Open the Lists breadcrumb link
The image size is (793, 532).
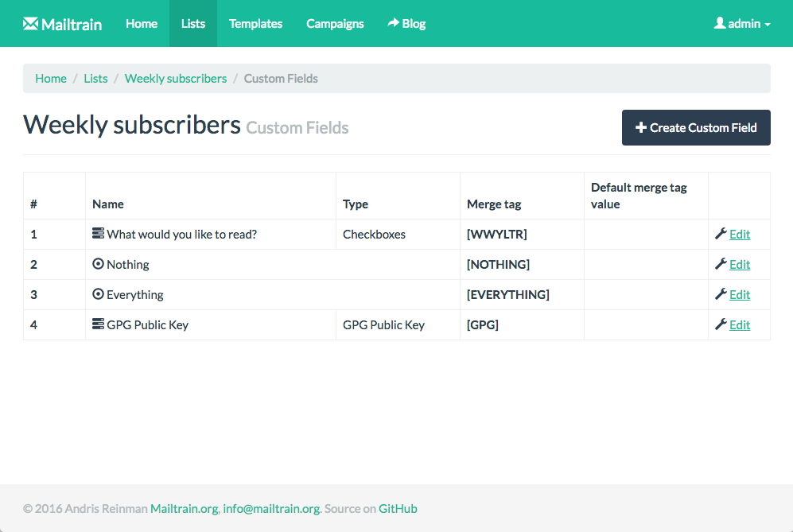point(95,79)
